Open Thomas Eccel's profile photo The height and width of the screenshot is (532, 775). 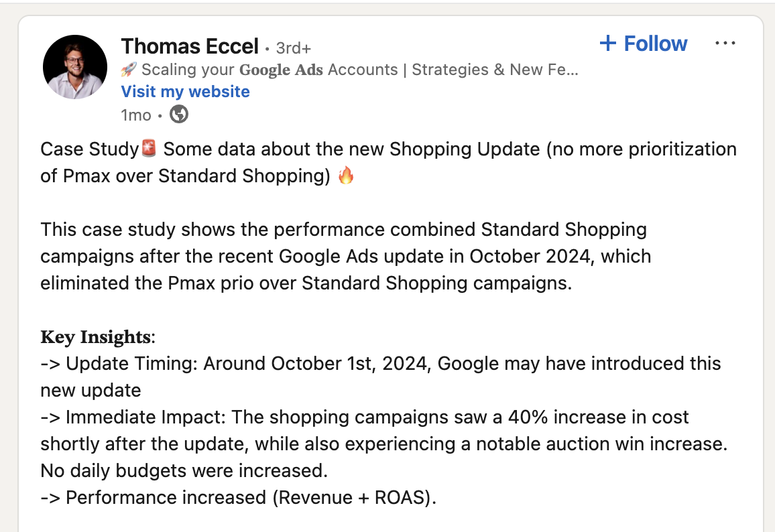(x=75, y=67)
